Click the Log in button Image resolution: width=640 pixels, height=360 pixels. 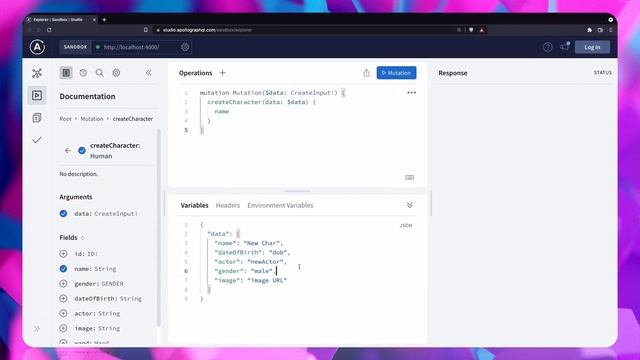[x=592, y=47]
